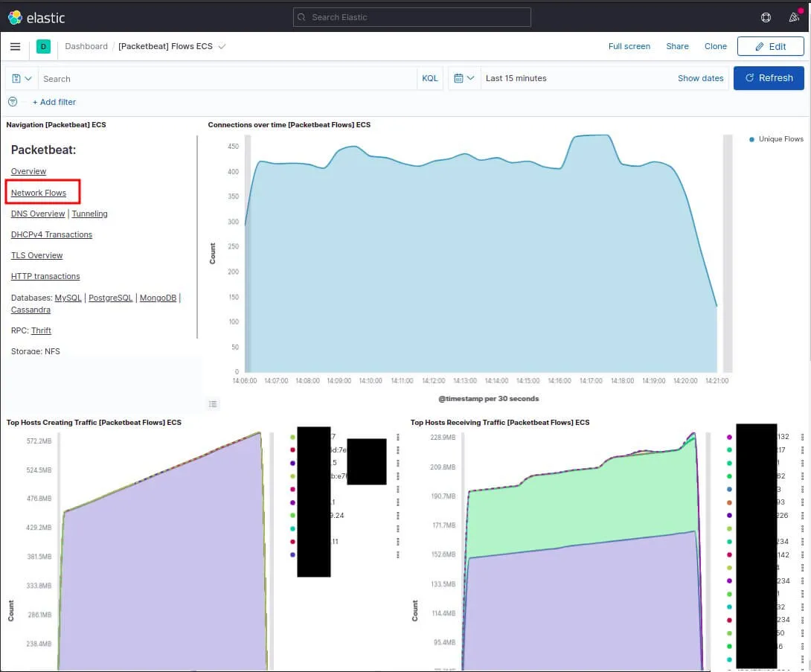811x672 pixels.
Task: Focus the KQL Search query field
Action: pos(228,79)
